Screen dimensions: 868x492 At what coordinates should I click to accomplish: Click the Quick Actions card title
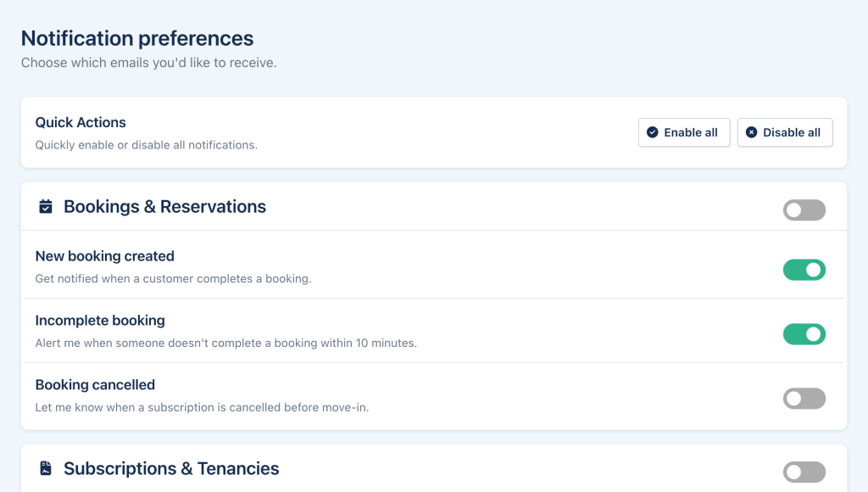click(x=81, y=122)
